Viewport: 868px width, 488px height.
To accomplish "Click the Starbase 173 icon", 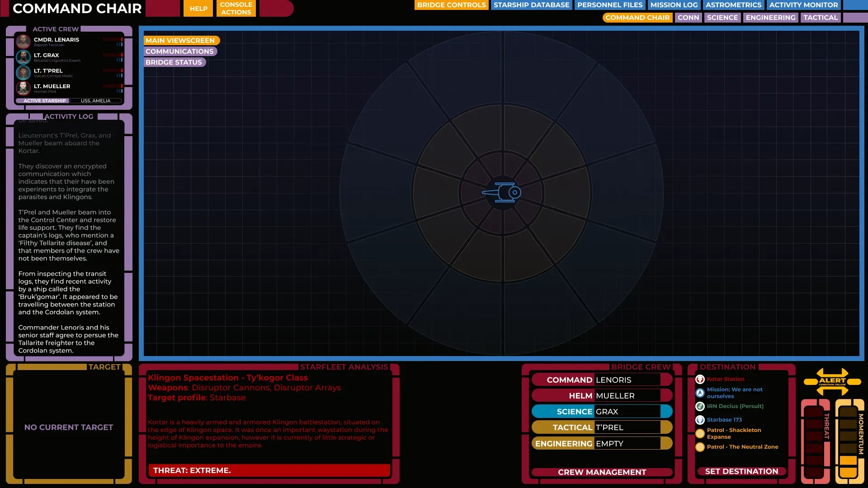I will pyautogui.click(x=700, y=420).
